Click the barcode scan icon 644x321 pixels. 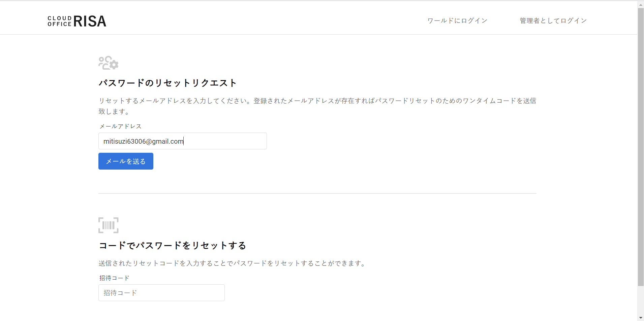108,225
